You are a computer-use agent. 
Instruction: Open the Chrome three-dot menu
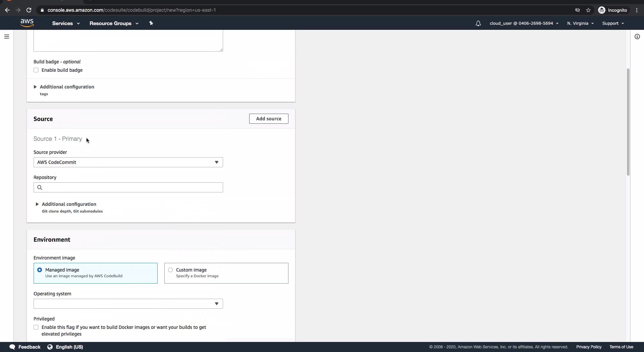coord(637,10)
